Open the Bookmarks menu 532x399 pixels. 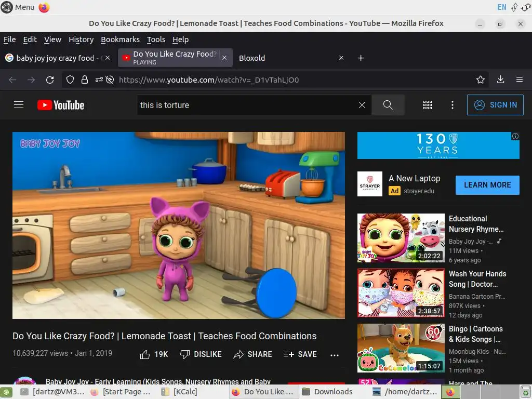coord(120,39)
